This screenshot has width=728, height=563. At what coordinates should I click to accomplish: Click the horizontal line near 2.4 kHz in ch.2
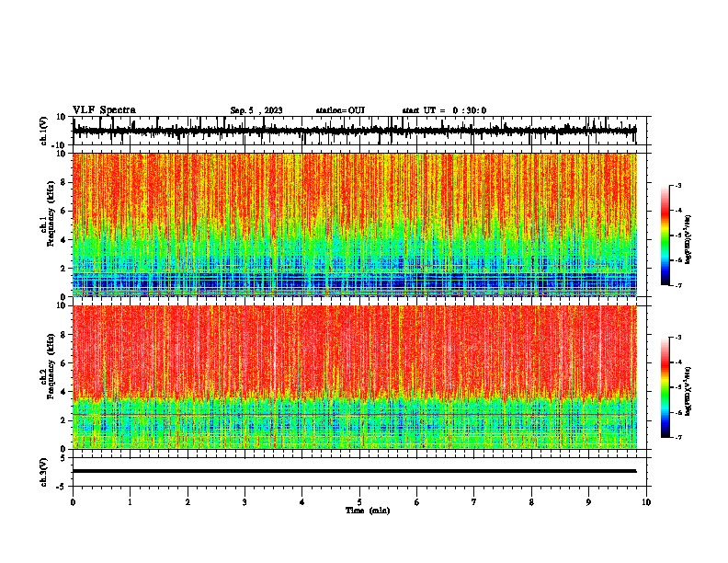click(355, 414)
